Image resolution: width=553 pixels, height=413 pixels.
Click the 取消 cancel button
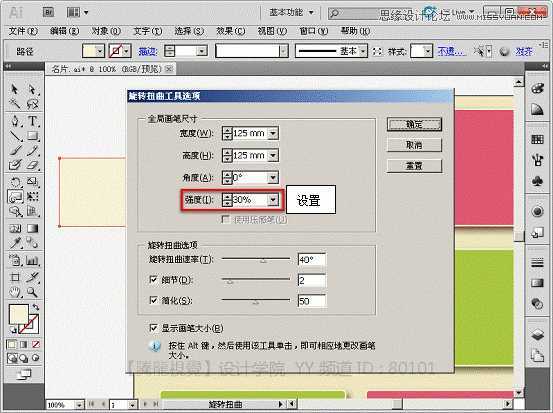point(414,145)
